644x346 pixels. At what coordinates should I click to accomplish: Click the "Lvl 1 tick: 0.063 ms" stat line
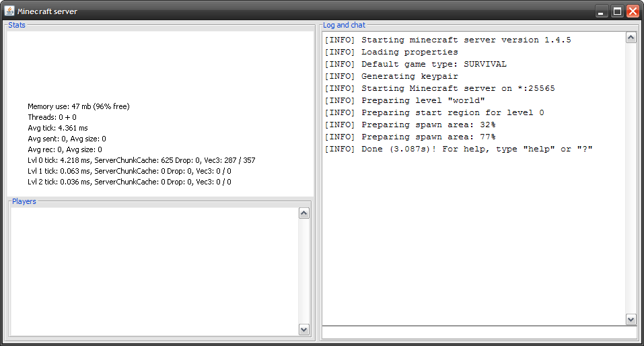(129, 171)
